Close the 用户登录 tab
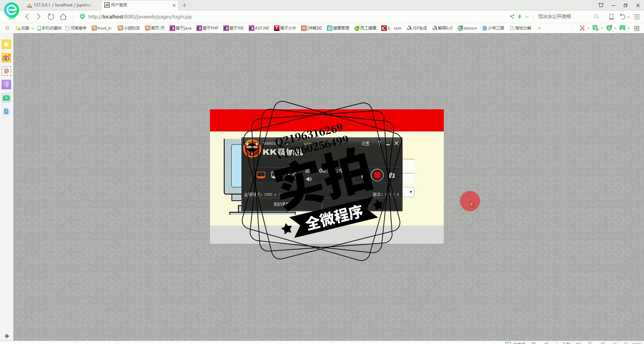The image size is (644, 344). point(174,5)
